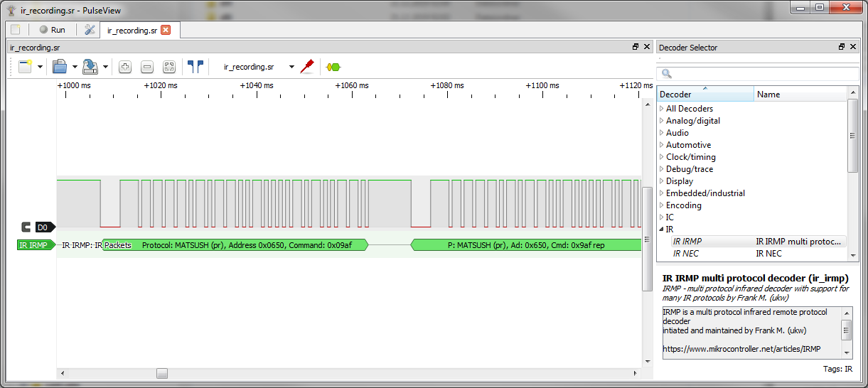Sort by the Decoder column header

click(705, 95)
